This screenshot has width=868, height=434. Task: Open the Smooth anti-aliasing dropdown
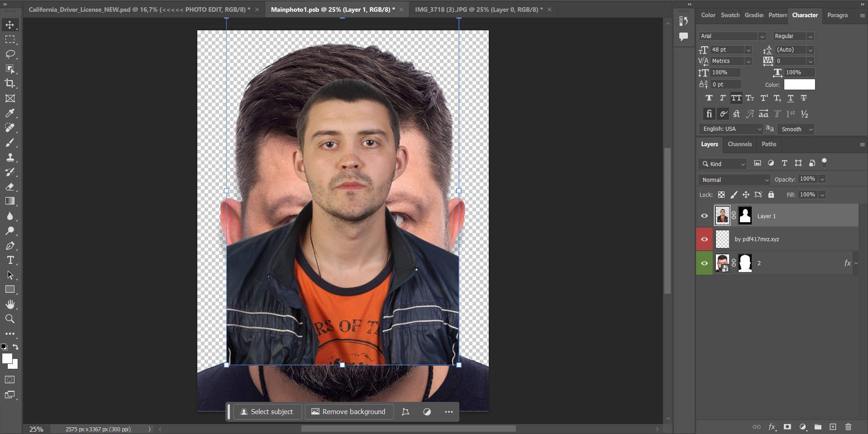(796, 129)
